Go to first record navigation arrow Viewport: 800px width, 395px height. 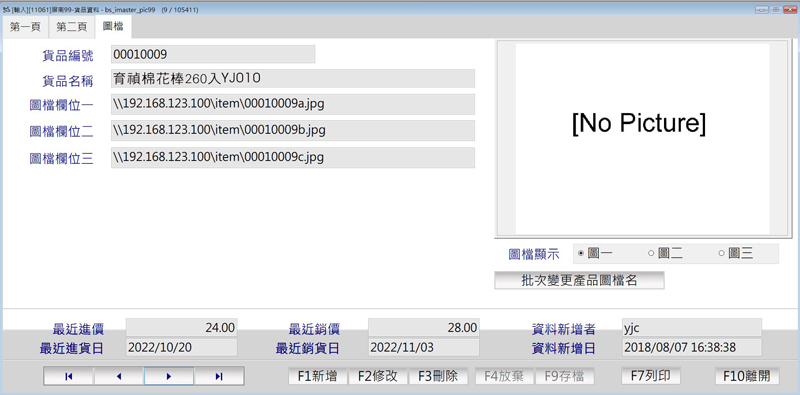(69, 377)
